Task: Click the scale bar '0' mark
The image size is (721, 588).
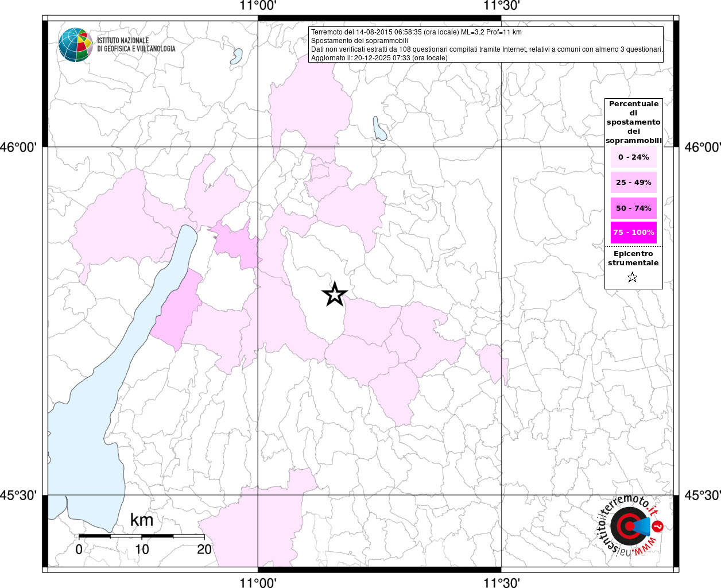Action: (79, 549)
